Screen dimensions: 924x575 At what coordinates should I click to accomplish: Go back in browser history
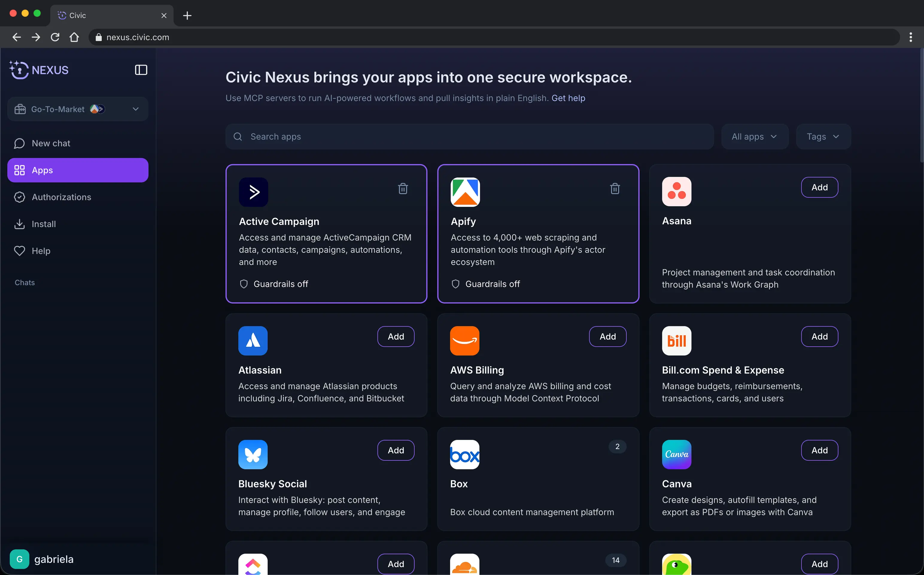16,37
